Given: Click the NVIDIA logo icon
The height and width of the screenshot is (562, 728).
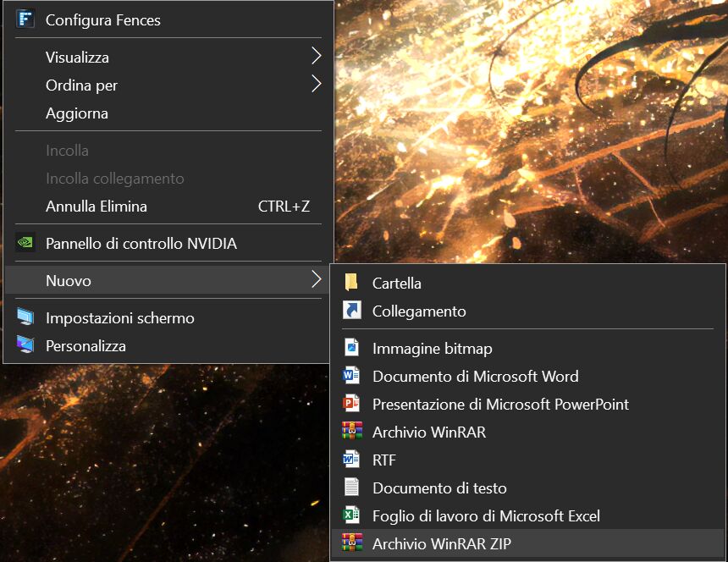Looking at the screenshot, I should pyautogui.click(x=25, y=243).
